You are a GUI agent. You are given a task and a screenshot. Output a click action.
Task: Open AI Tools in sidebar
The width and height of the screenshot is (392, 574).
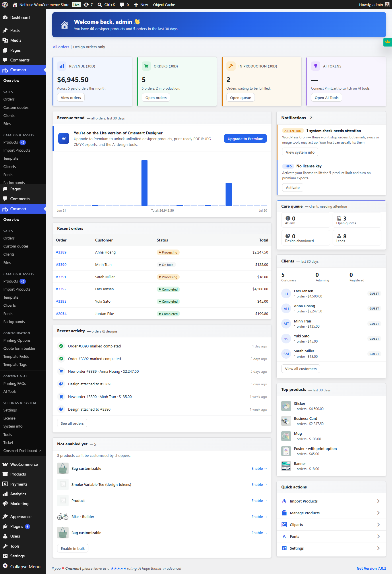pyautogui.click(x=10, y=391)
